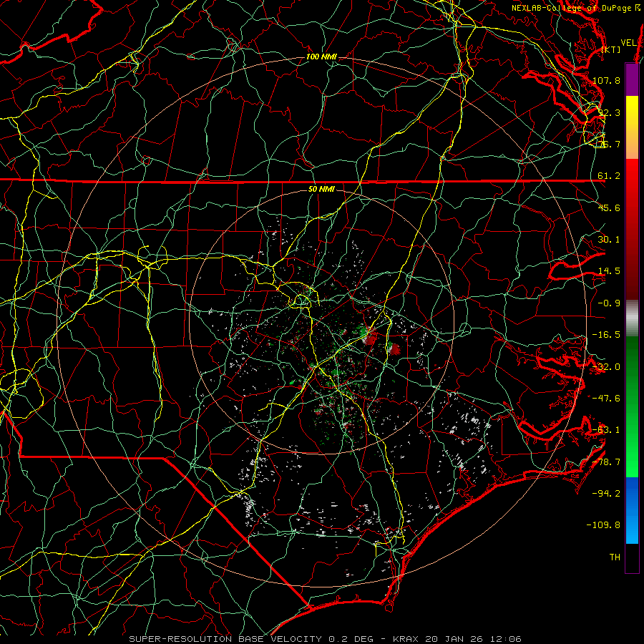The height and width of the screenshot is (644, 644).
Task: Select the 50 NMI range ring label
Action: [321, 190]
